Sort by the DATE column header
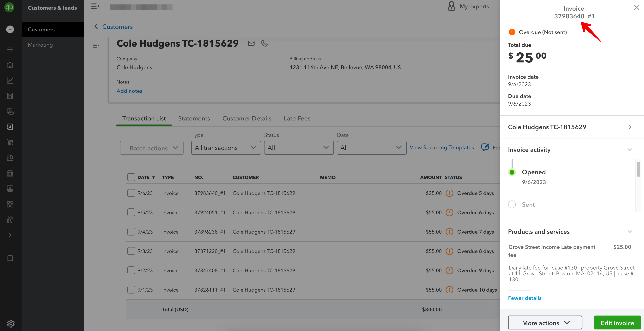This screenshot has width=644, height=331. coord(146,177)
